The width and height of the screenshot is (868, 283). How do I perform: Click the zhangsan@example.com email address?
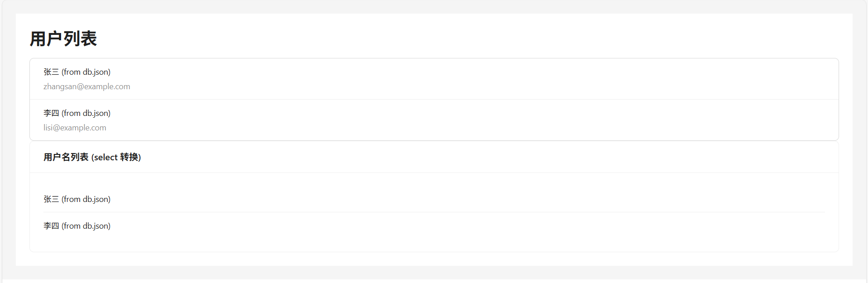(87, 86)
